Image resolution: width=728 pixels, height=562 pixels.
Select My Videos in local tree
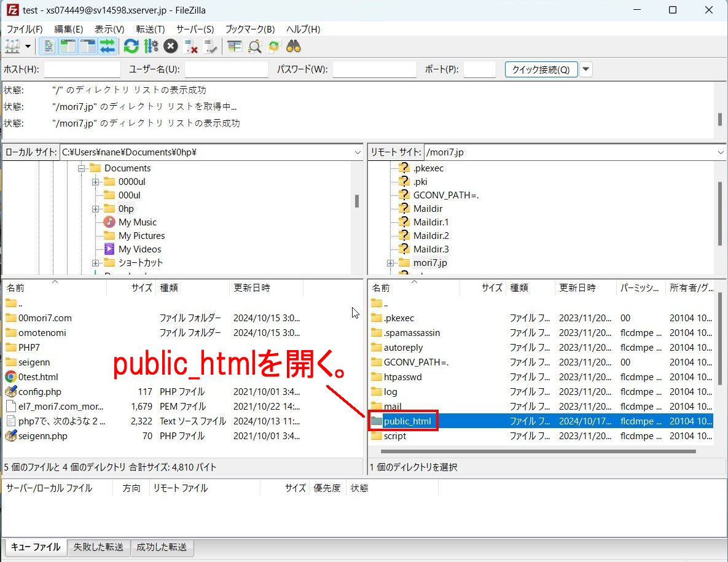tap(139, 249)
